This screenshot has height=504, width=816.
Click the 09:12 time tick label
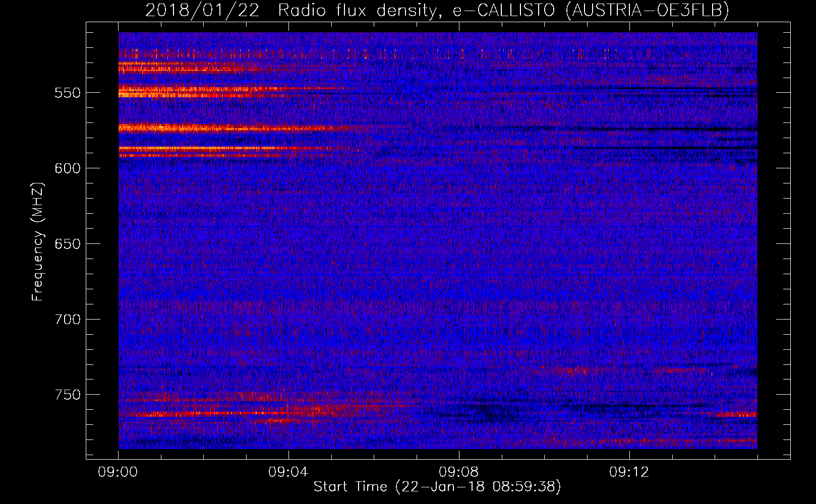629,472
